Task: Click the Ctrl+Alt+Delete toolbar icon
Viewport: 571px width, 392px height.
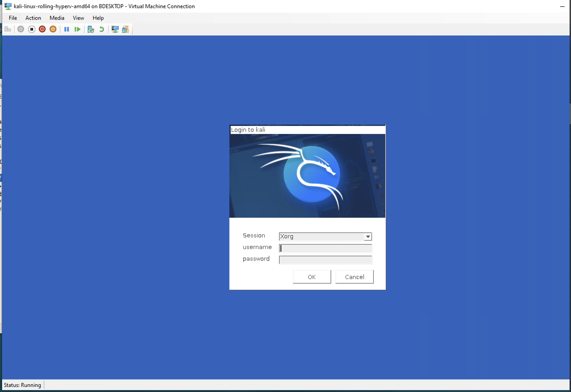Action: tap(8, 29)
